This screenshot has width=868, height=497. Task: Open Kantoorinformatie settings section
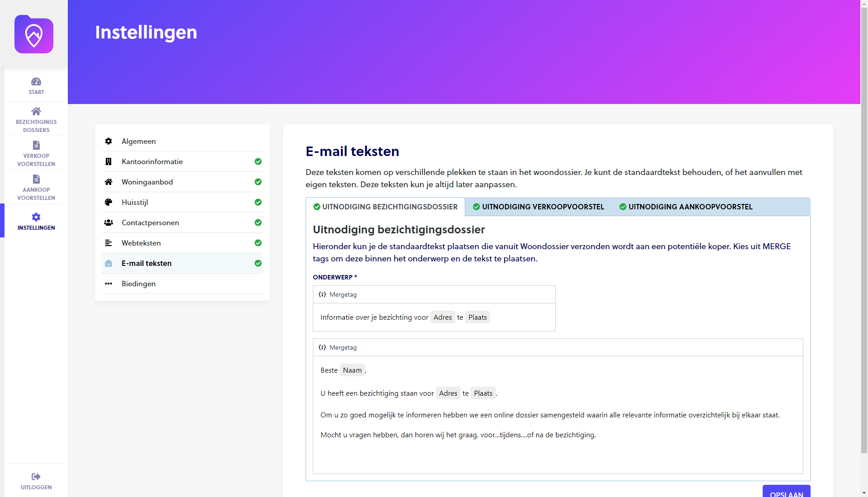coord(182,161)
